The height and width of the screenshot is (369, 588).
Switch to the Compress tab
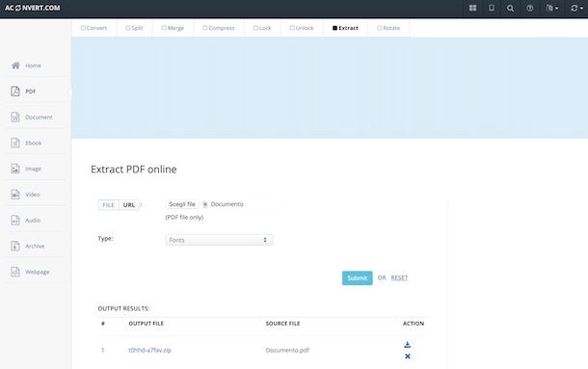click(x=218, y=28)
